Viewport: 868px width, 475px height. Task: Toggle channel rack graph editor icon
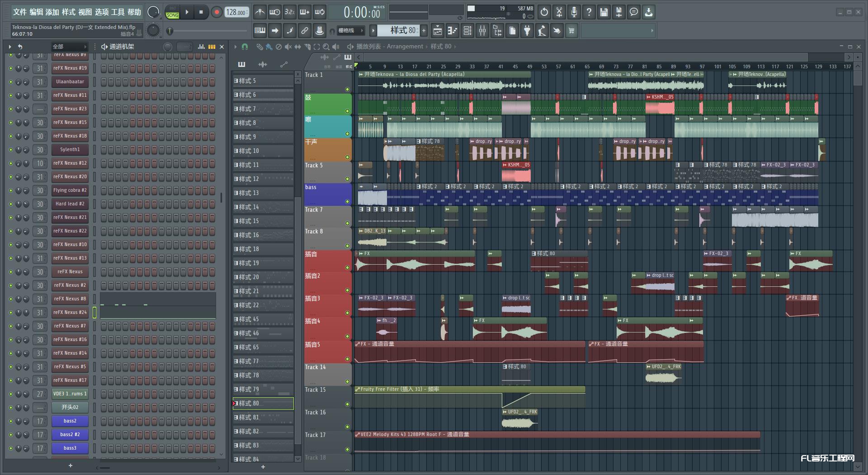(x=202, y=47)
